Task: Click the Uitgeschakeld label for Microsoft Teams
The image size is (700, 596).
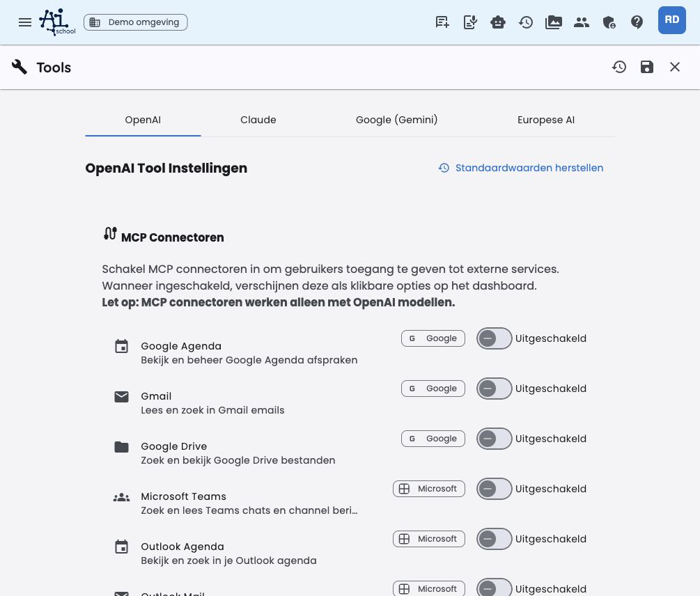Action: coord(551,489)
